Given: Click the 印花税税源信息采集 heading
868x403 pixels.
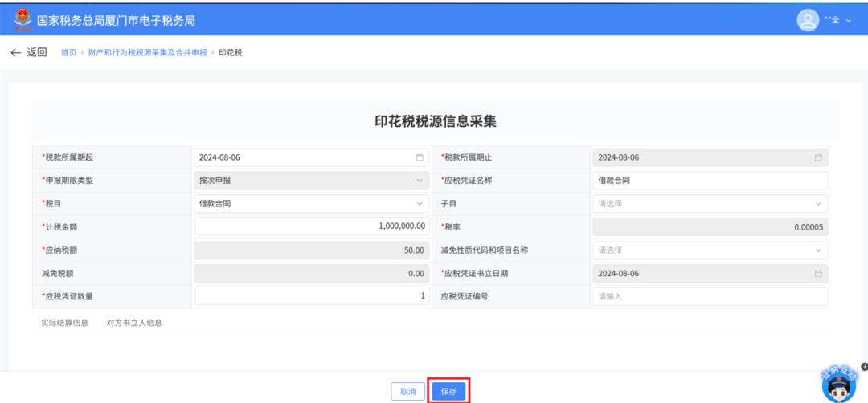Looking at the screenshot, I should coord(435,122).
